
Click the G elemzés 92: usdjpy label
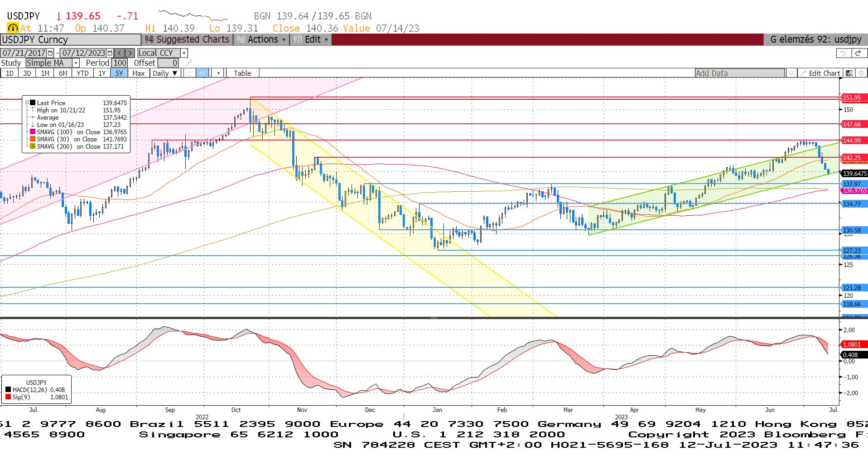click(x=816, y=40)
